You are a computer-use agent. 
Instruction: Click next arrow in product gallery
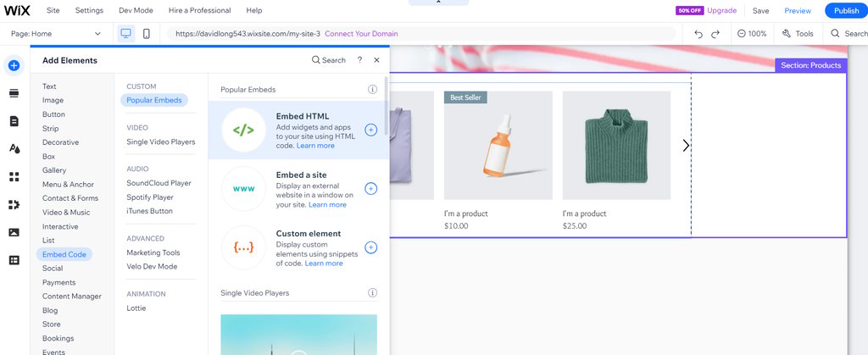686,145
